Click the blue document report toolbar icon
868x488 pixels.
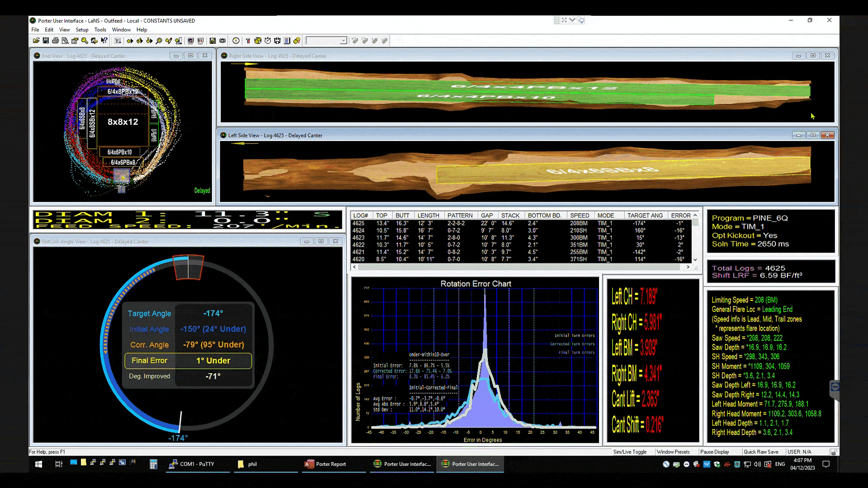pos(287,41)
